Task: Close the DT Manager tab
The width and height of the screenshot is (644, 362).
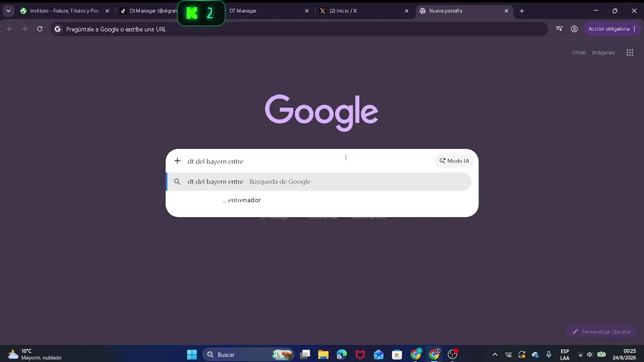Action: 307,11
